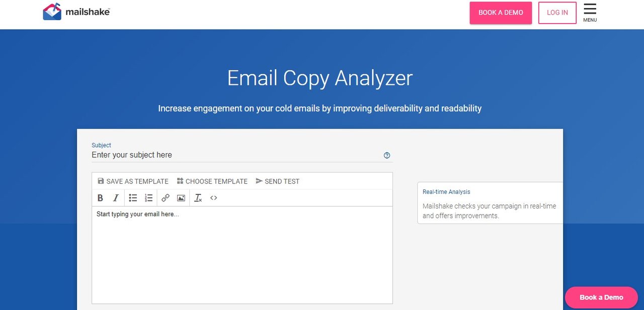Click into the email body editor
The height and width of the screenshot is (310, 644).
click(242, 255)
